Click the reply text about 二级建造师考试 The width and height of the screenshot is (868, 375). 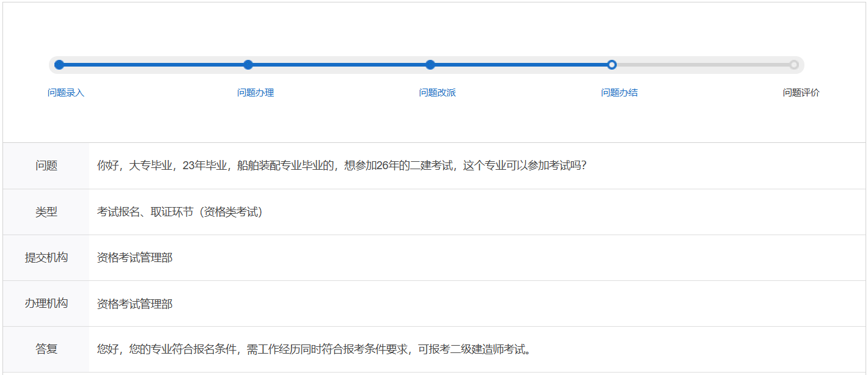click(314, 349)
